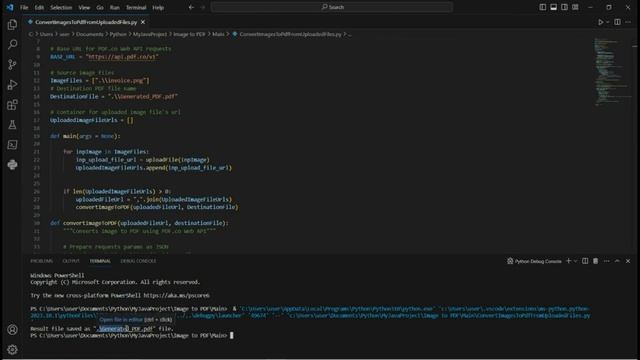
Task: Open the Explorer view in activity bar
Action: [12, 24]
